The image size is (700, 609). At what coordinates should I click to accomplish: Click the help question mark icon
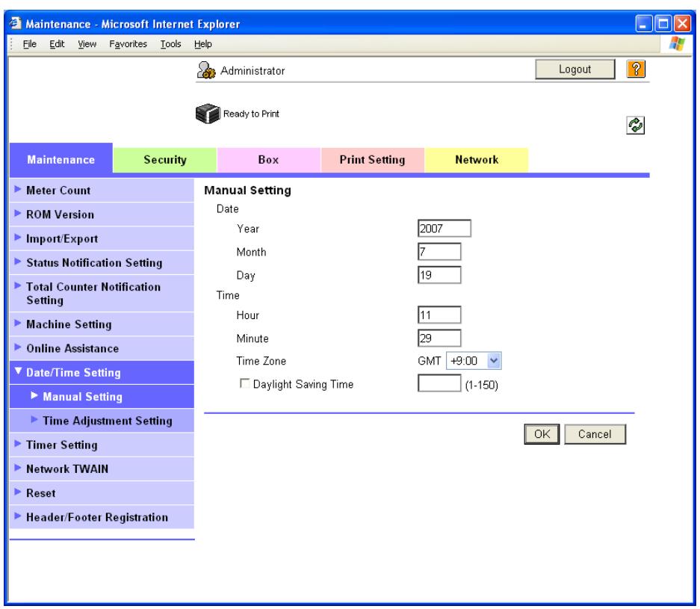(x=636, y=69)
